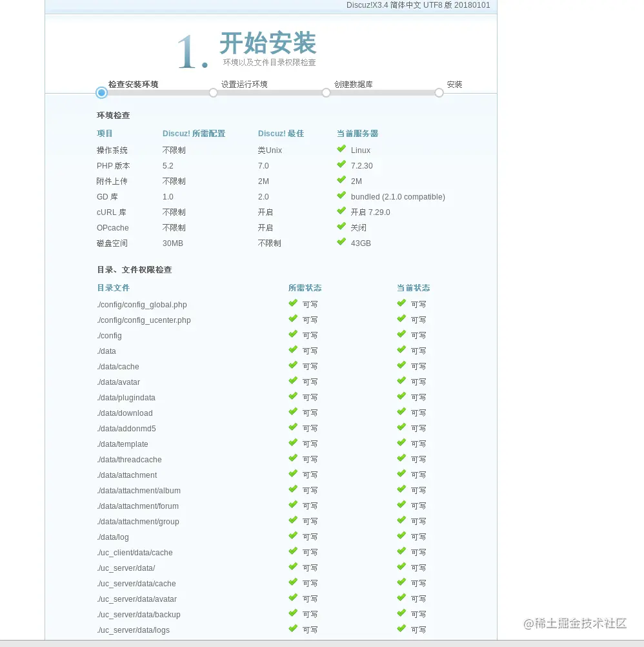
Task: Click the active blue step marker for 检查安装环境
Action: (x=101, y=93)
